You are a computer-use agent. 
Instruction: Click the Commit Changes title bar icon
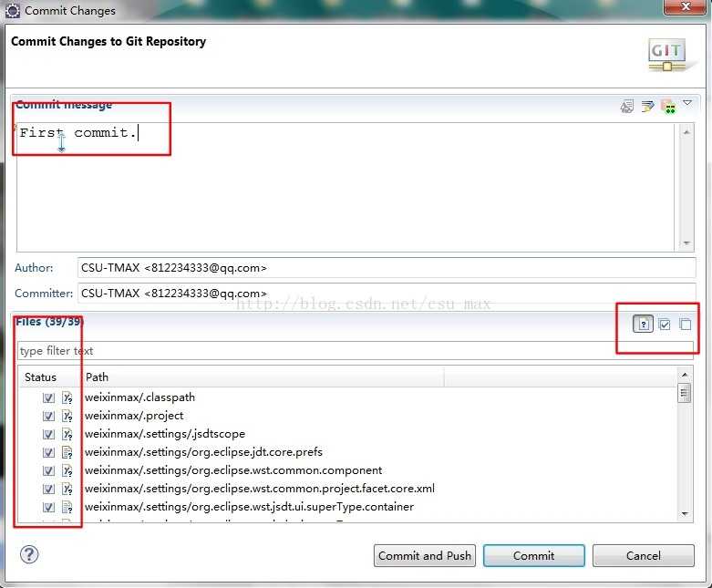13,10
